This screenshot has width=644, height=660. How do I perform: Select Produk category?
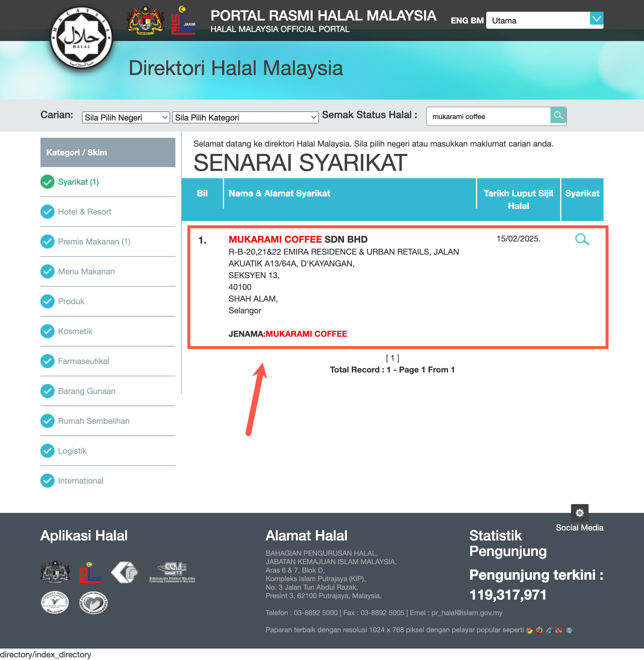[71, 302]
